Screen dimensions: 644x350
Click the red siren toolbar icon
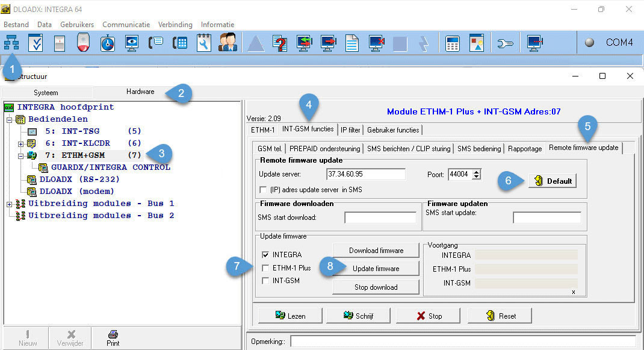[84, 43]
